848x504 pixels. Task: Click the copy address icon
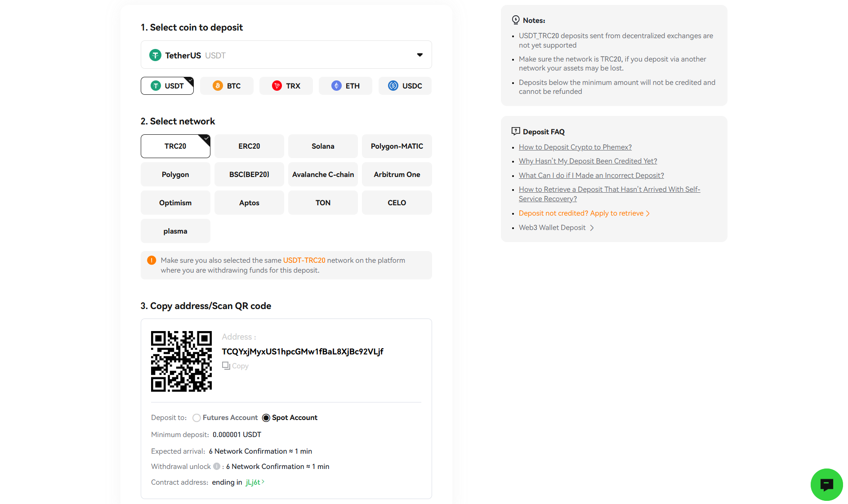226,366
